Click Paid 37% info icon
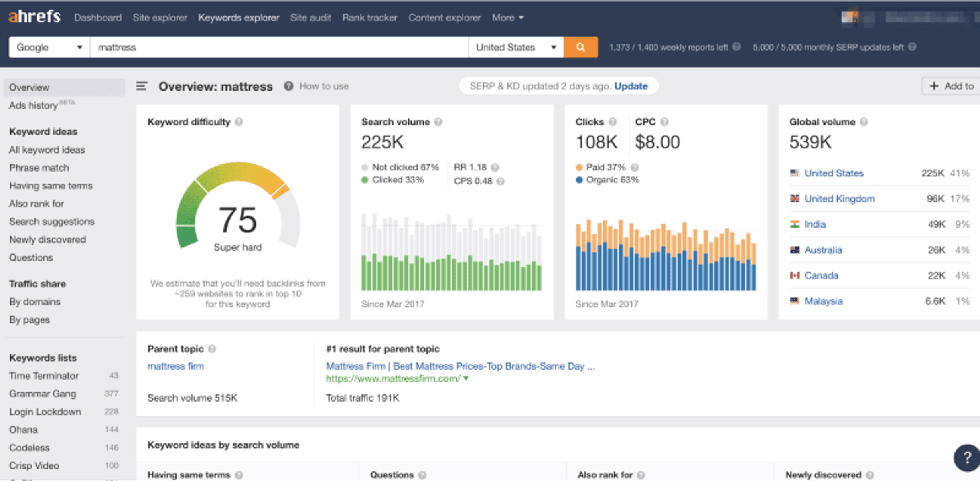Image resolution: width=980 pixels, height=481 pixels. click(x=635, y=167)
